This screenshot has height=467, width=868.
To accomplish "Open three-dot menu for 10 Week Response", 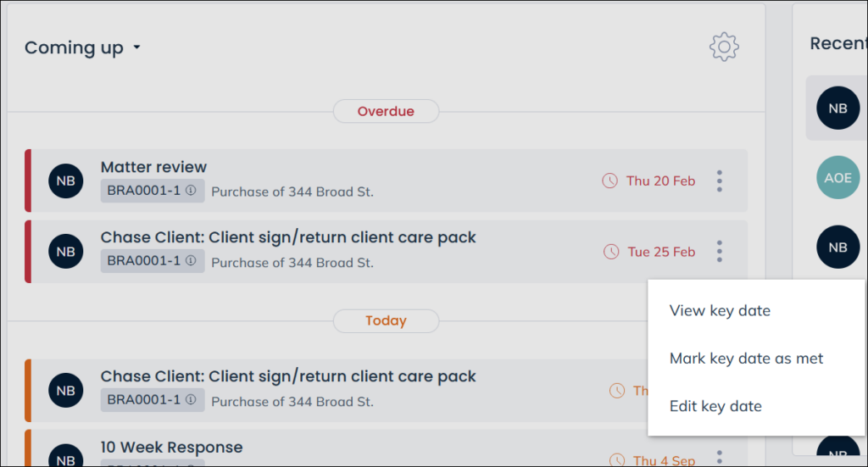I will tap(719, 458).
